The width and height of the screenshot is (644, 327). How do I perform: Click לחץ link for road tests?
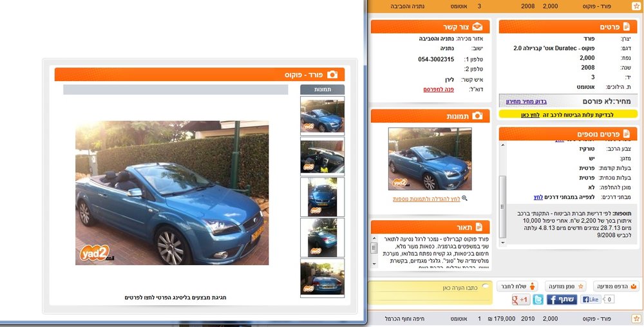538,197
